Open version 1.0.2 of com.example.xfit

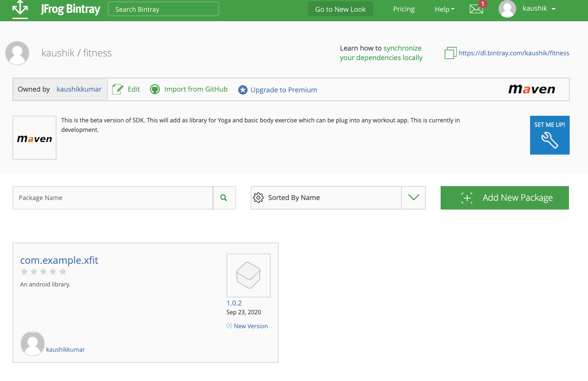[234, 303]
